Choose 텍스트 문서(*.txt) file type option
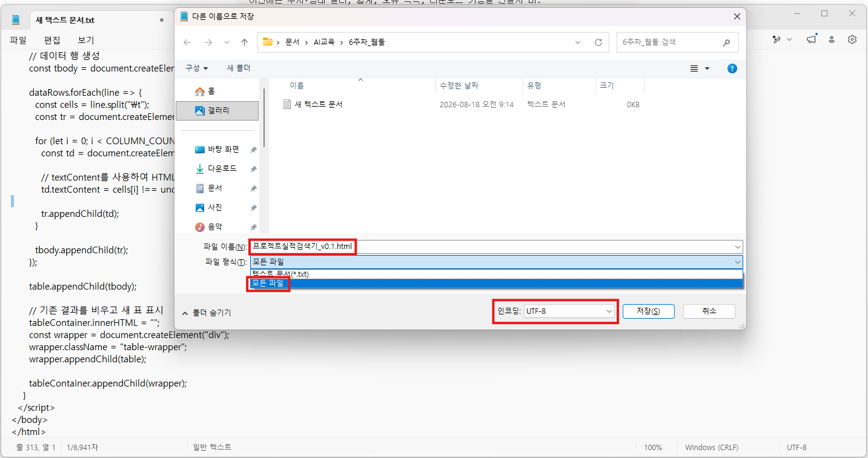 [x=496, y=274]
